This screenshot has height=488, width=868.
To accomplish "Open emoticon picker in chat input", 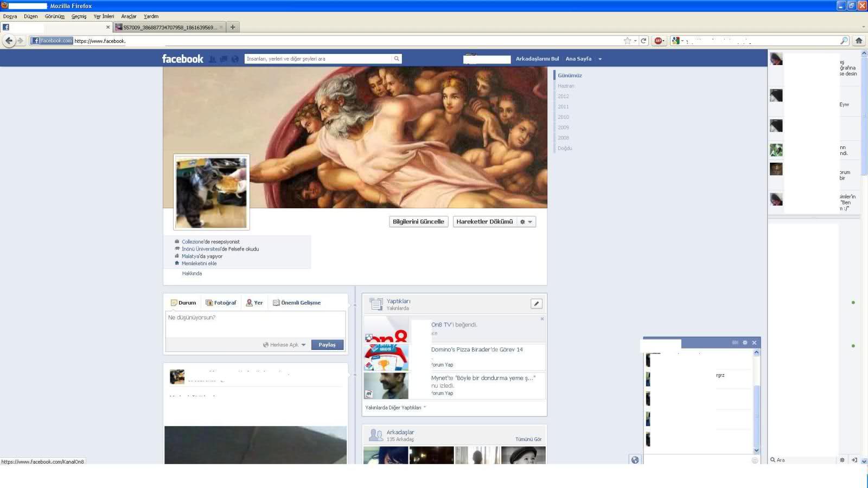I will coord(755,460).
